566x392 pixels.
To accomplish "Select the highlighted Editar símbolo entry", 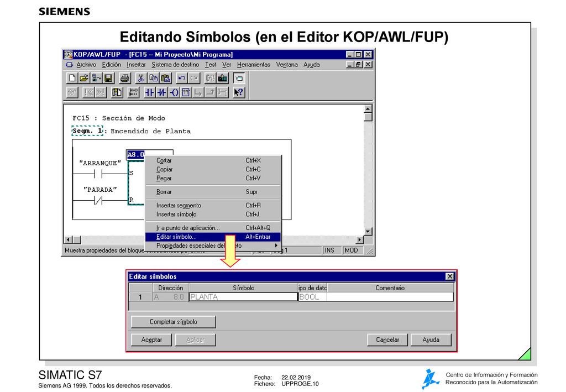I will coord(213,237).
